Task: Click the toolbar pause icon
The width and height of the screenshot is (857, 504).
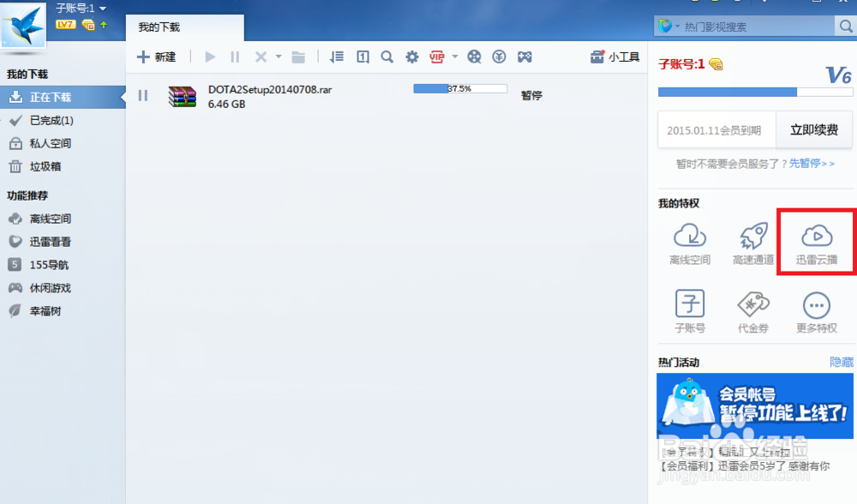Action: (x=235, y=57)
